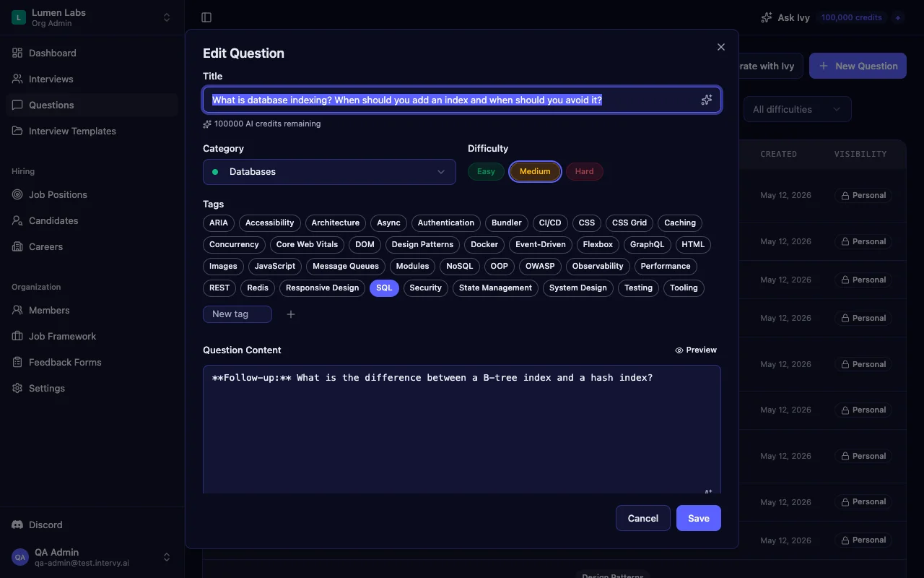The height and width of the screenshot is (578, 924).
Task: Click the Ask Ivy button
Action: [785, 17]
